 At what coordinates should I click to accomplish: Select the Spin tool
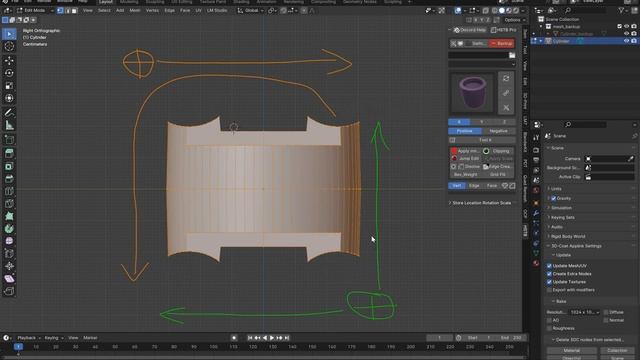pyautogui.click(x=9, y=229)
